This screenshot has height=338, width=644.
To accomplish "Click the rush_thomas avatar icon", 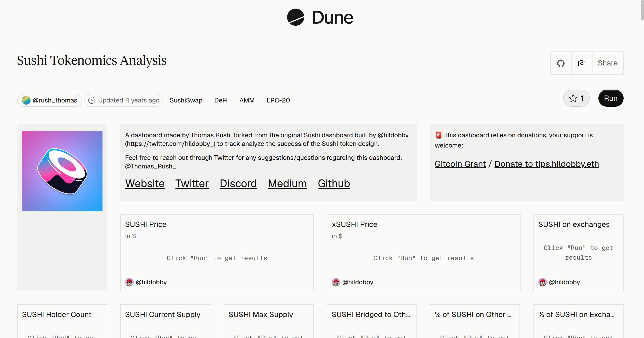I will 26,100.
